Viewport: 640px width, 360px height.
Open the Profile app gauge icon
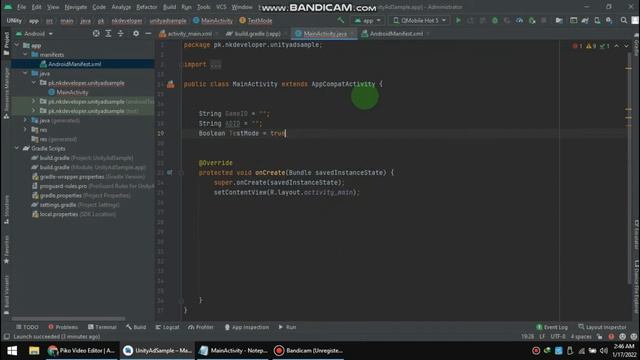[519, 20]
